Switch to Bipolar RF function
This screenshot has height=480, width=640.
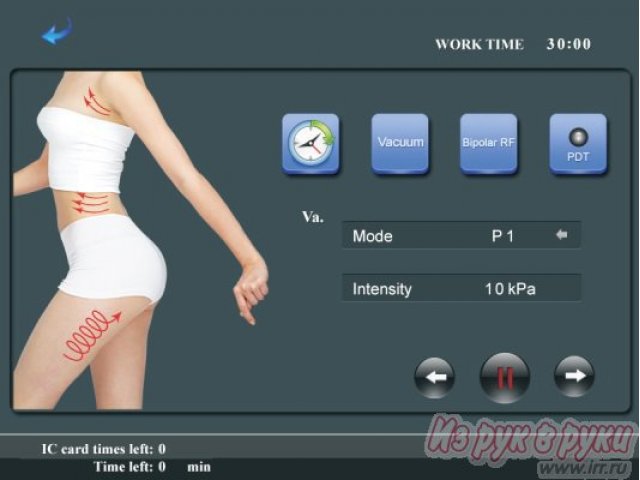[x=488, y=143]
